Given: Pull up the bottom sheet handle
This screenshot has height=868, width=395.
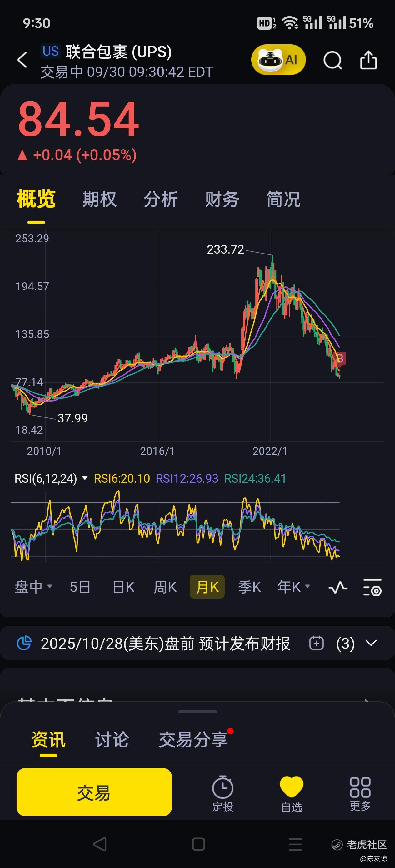Looking at the screenshot, I should click(197, 712).
